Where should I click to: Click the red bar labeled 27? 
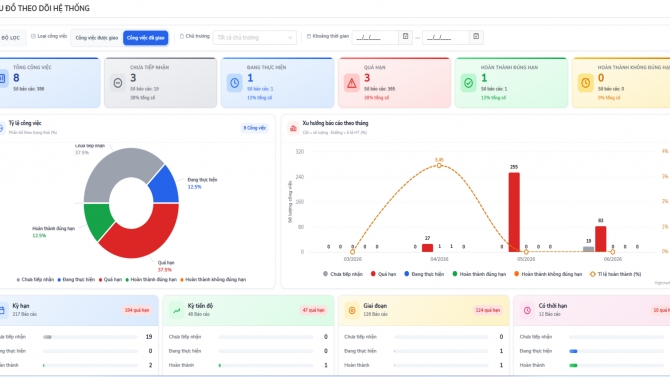click(x=427, y=248)
